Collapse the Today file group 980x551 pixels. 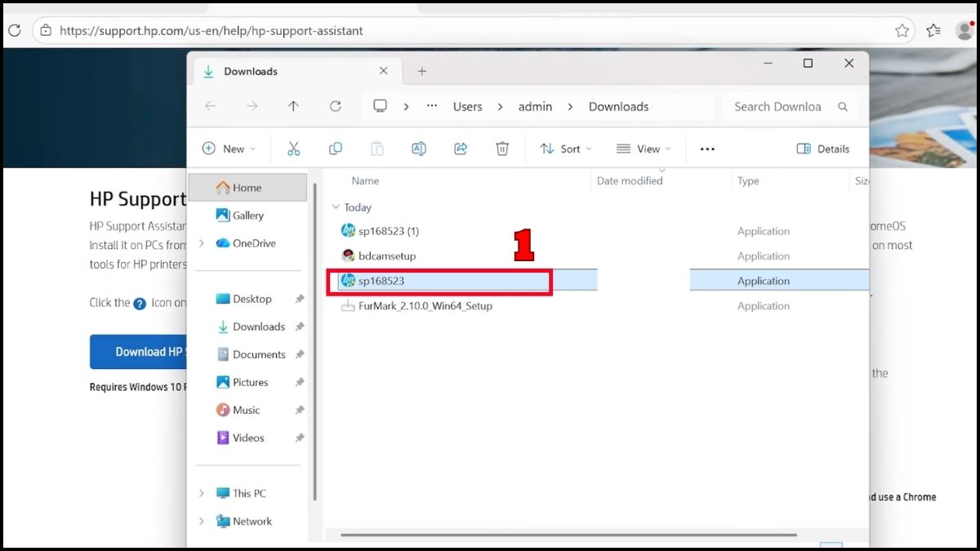[335, 207]
